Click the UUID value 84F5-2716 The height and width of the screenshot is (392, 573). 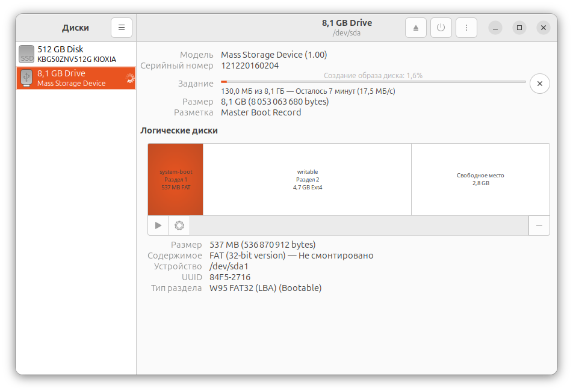(230, 277)
